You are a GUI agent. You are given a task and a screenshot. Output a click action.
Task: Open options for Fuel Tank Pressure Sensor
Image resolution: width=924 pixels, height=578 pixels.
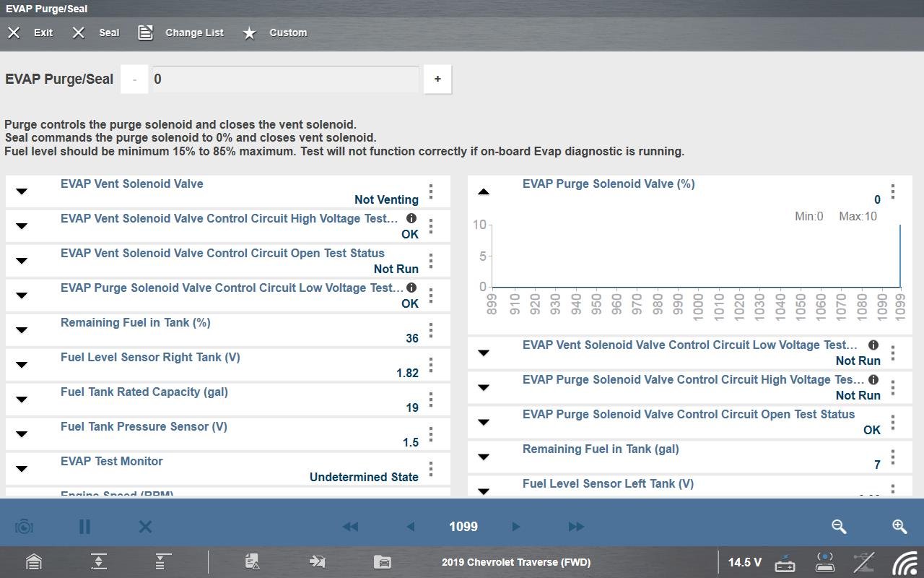(x=431, y=434)
